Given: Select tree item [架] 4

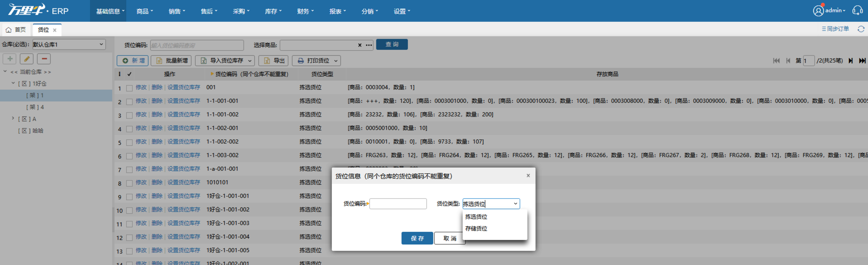Looking at the screenshot, I should click(35, 107).
